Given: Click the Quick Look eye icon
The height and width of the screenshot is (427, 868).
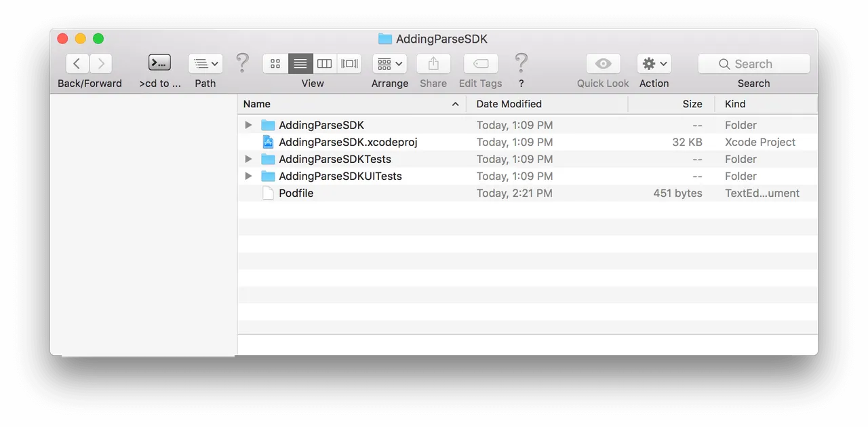Looking at the screenshot, I should click(603, 64).
